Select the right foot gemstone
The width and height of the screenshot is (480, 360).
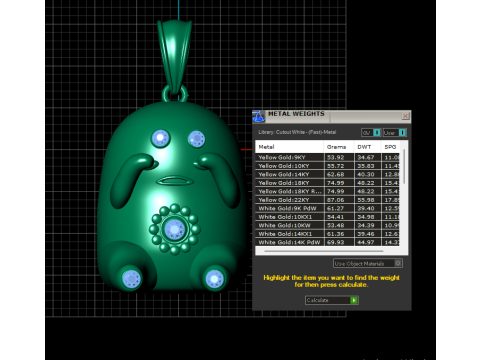click(214, 279)
